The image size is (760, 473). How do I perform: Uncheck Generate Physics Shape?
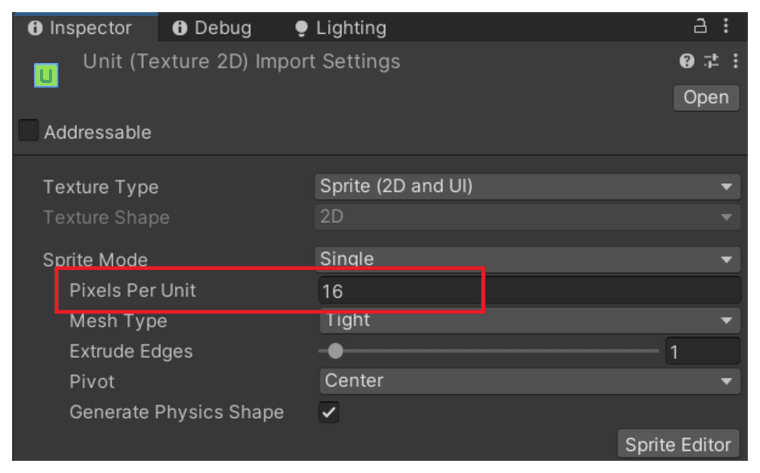click(x=329, y=412)
